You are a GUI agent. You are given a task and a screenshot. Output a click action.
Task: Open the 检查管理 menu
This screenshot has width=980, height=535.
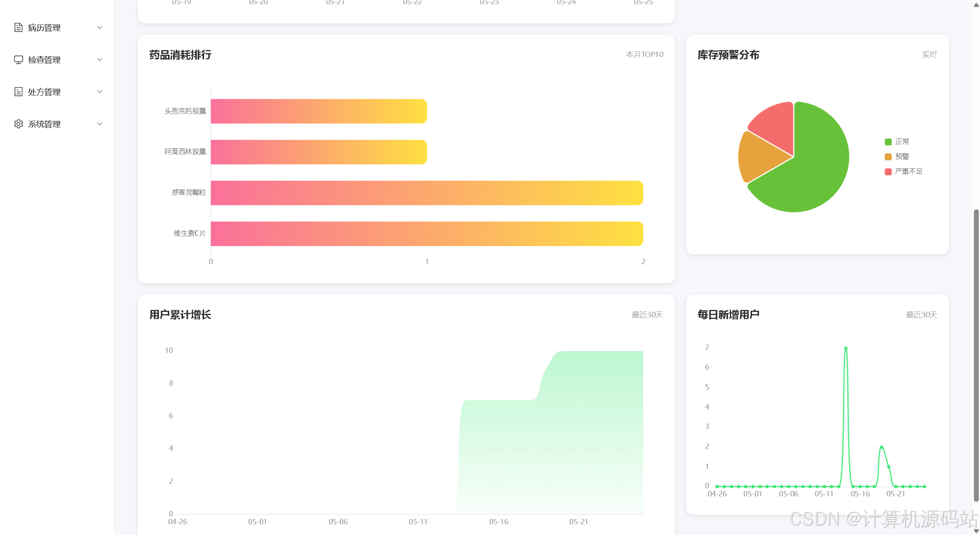(x=57, y=60)
